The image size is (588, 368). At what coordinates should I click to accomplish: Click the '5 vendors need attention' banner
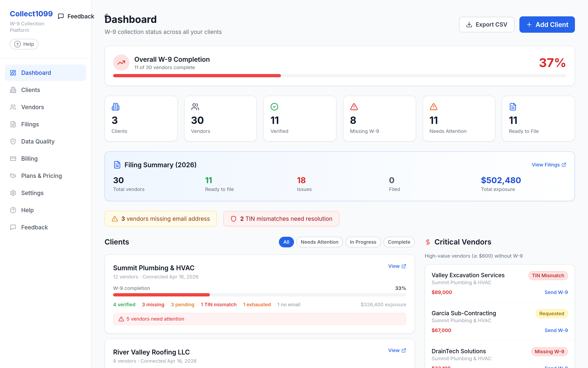(259, 319)
